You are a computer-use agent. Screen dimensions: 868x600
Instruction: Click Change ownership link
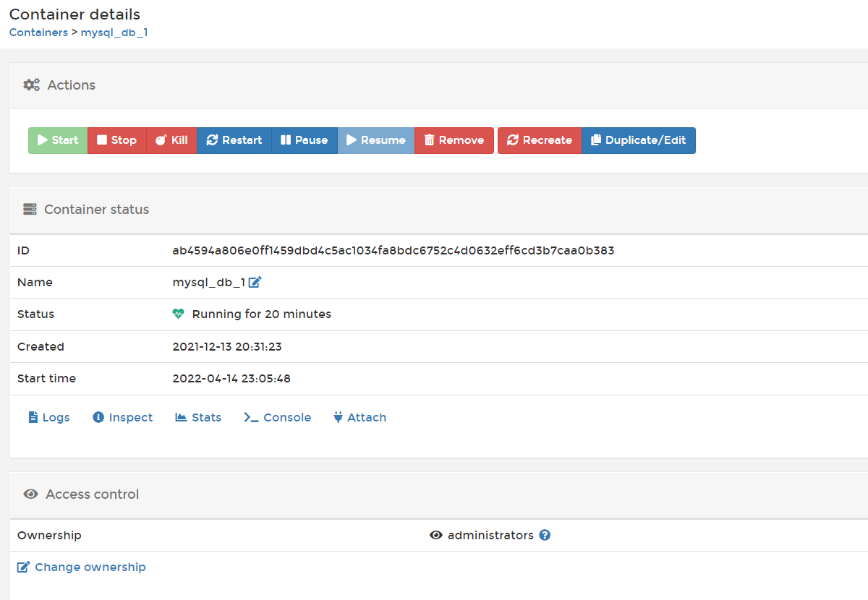click(82, 567)
